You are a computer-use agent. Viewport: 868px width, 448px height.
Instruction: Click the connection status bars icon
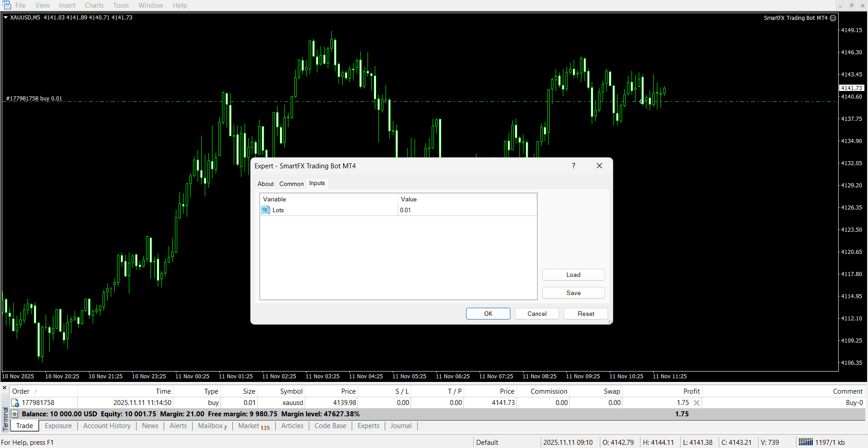805,442
